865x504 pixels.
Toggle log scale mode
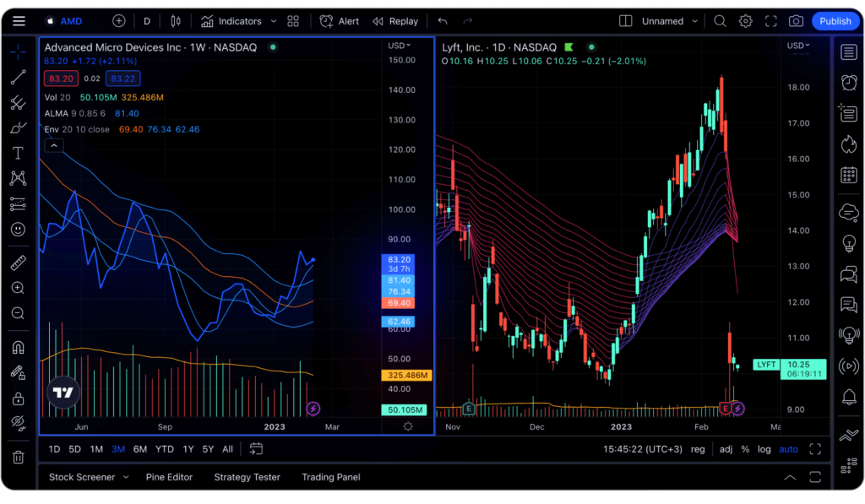pos(764,449)
